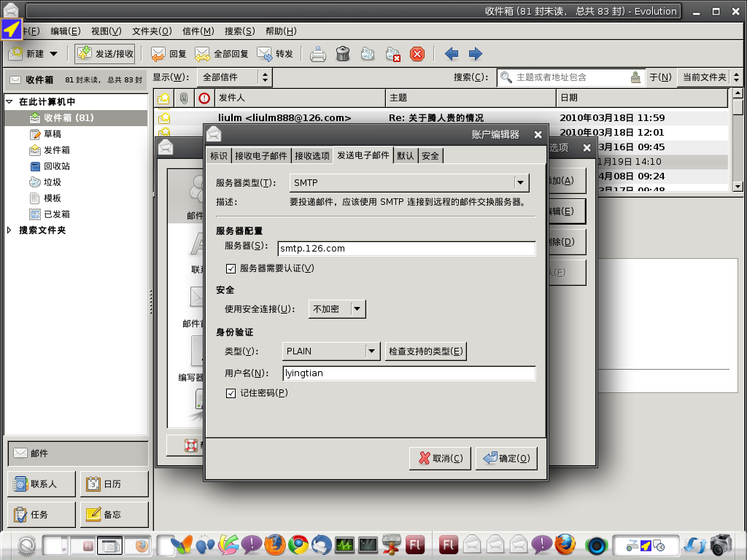Click the mark-as-junk toolbar icon
This screenshot has width=747, height=560.
click(x=368, y=54)
